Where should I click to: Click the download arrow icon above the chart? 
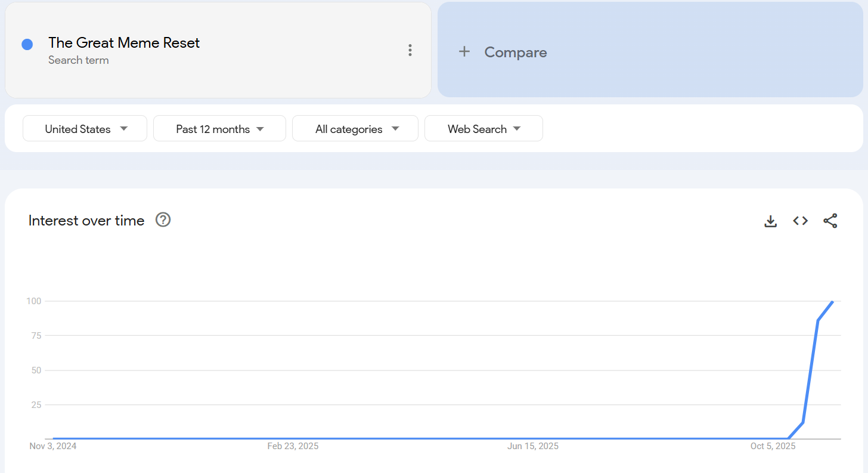(770, 221)
